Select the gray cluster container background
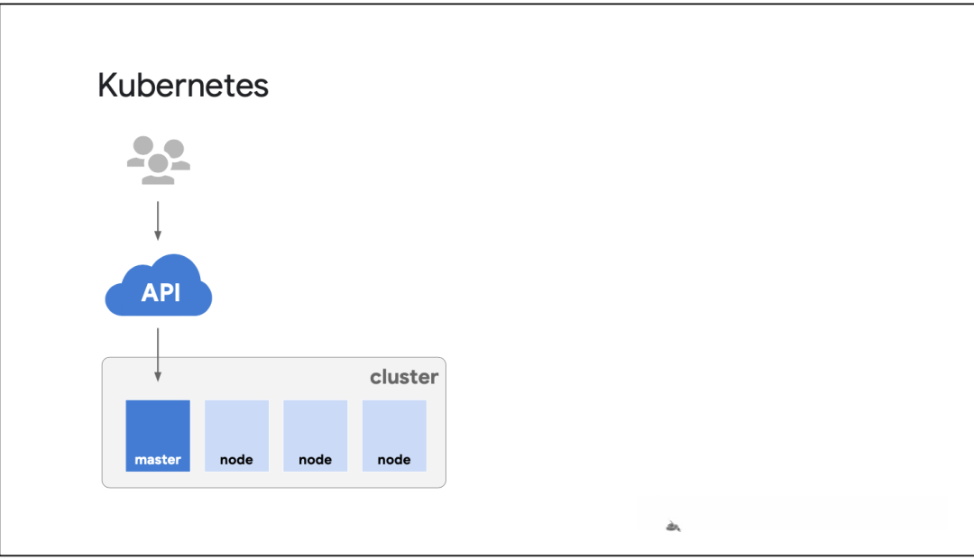This screenshot has height=560, width=974. point(271,379)
